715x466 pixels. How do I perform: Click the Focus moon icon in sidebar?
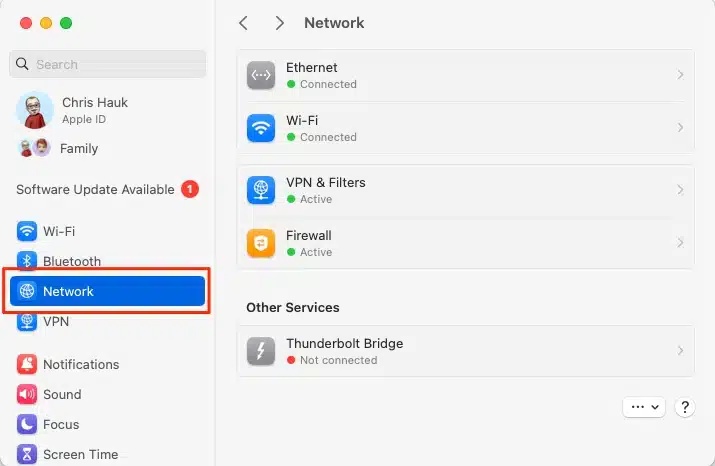27,424
